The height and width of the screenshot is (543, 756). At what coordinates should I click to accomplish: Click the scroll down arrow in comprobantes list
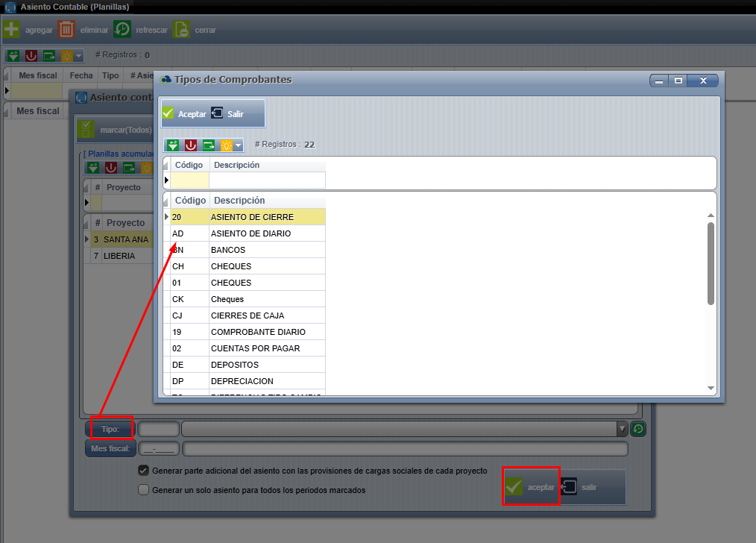(711, 388)
